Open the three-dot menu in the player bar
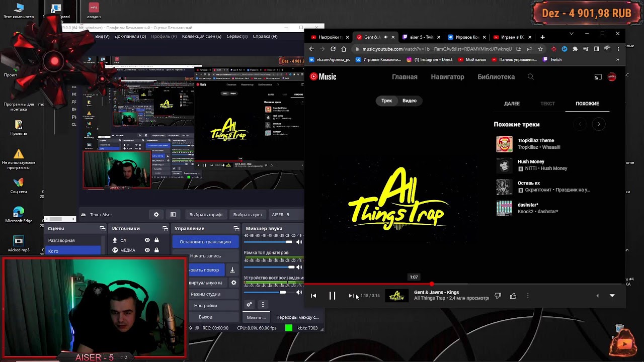The image size is (644, 362). pos(528,296)
